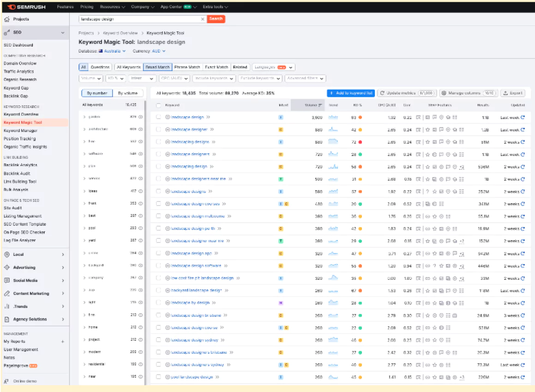The height and width of the screenshot is (392, 535).
Task: Open the Advanced filters dropdown
Action: click(x=305, y=78)
